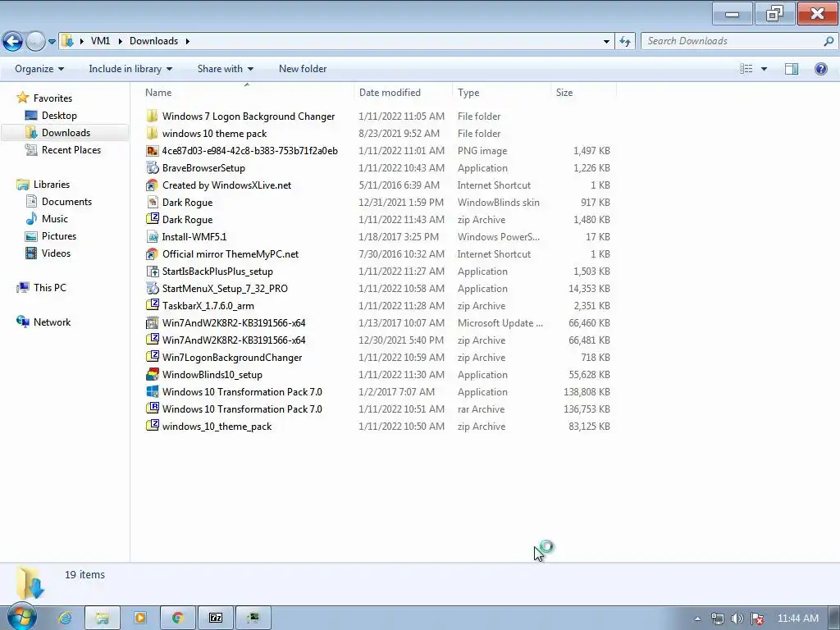Screen dimensions: 840x630
Task: Expand the address bar history dropdown
Action: pos(606,41)
